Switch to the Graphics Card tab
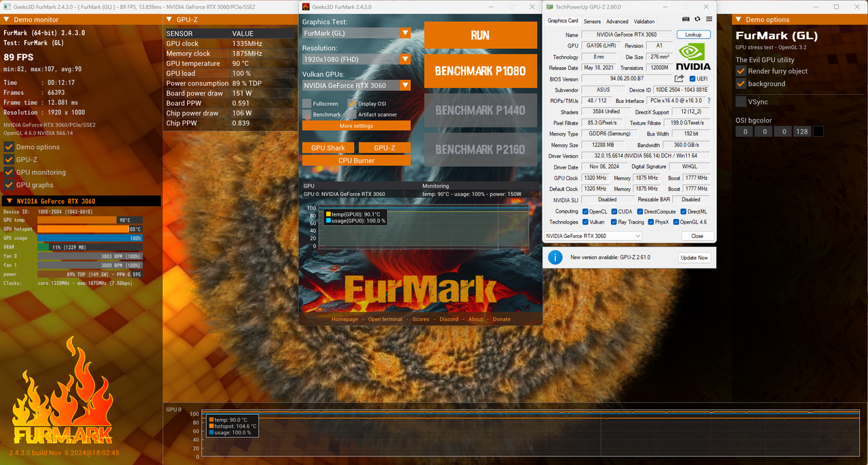Screen dimensions: 868x465 (x=563, y=21)
